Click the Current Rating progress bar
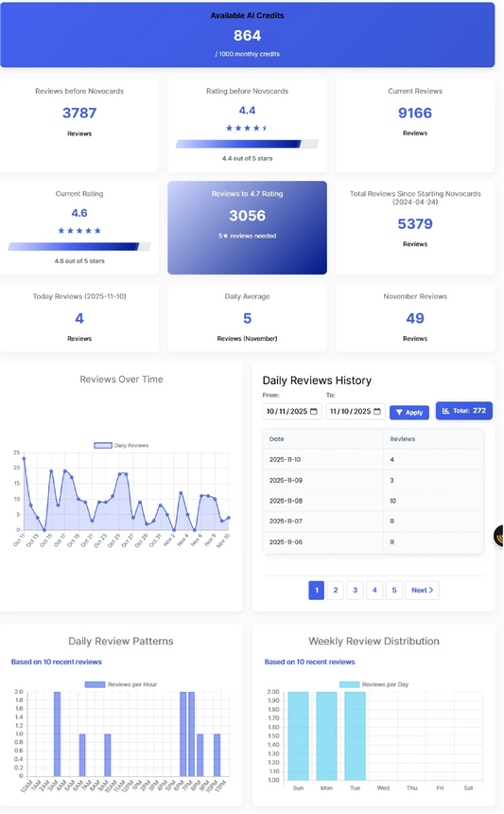Viewport: 504px width, 814px height. click(79, 247)
